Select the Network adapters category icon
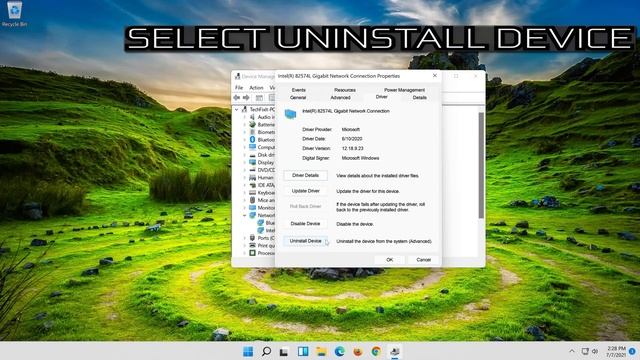Viewport: 640px width, 360px height. click(x=253, y=215)
